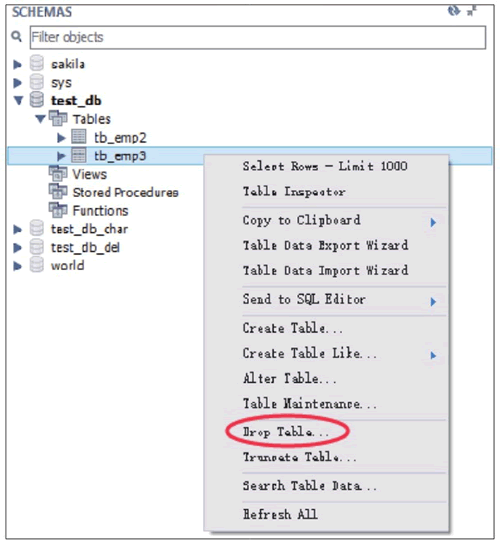Click the test_db_char database icon

[36, 229]
